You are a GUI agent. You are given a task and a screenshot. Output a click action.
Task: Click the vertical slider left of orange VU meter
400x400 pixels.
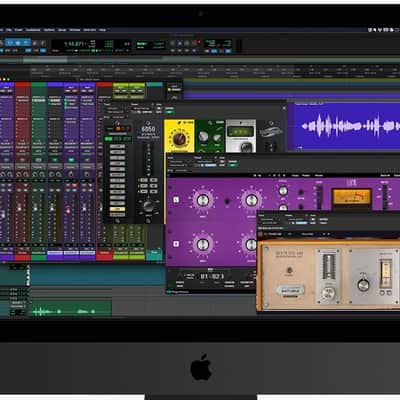[x=319, y=197]
